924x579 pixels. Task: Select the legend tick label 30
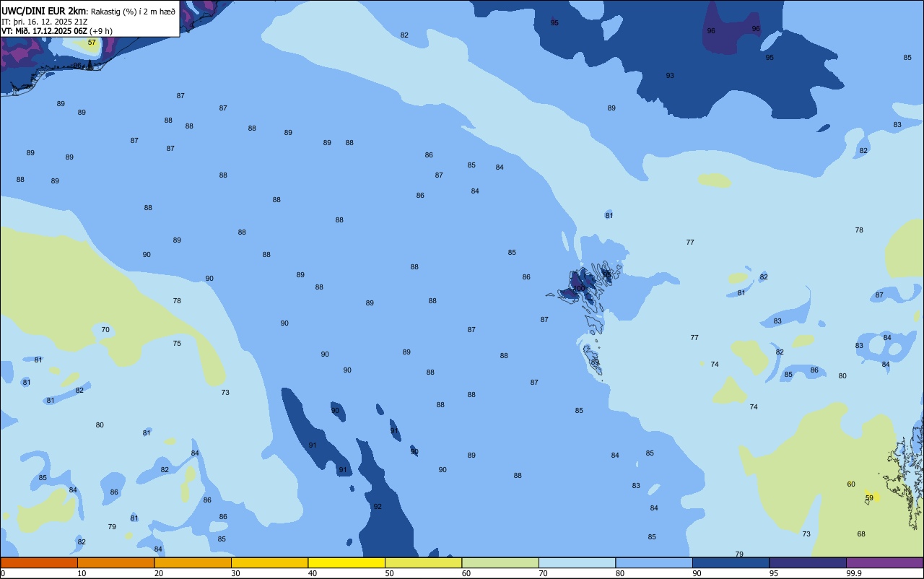click(x=235, y=573)
